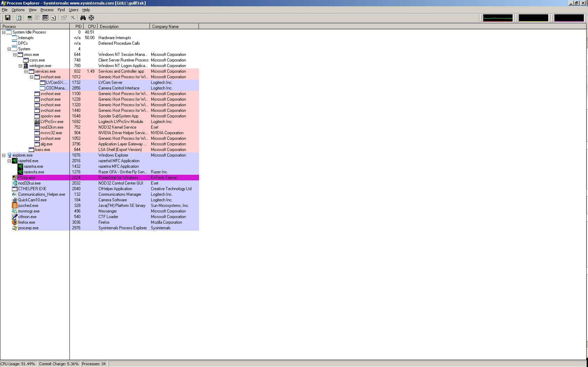Click the Refresh Now toolbar icon
Screen dimensions: 588x367
(x=19, y=18)
